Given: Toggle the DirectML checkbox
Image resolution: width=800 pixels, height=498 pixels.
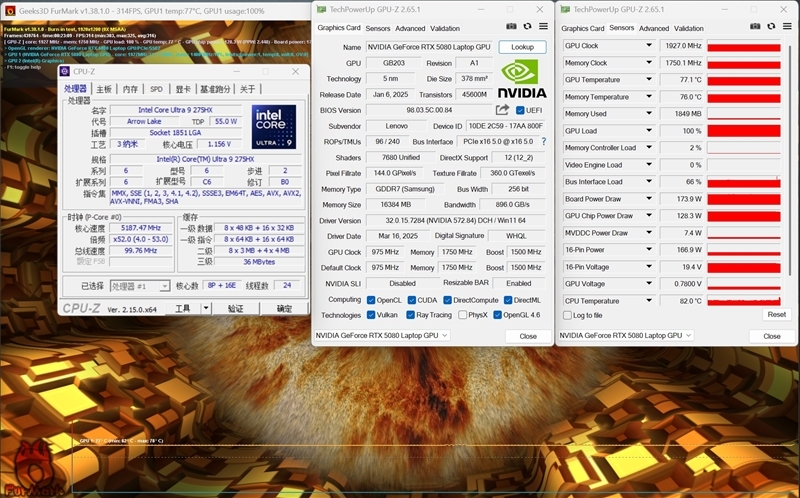Looking at the screenshot, I should pyautogui.click(x=508, y=300).
